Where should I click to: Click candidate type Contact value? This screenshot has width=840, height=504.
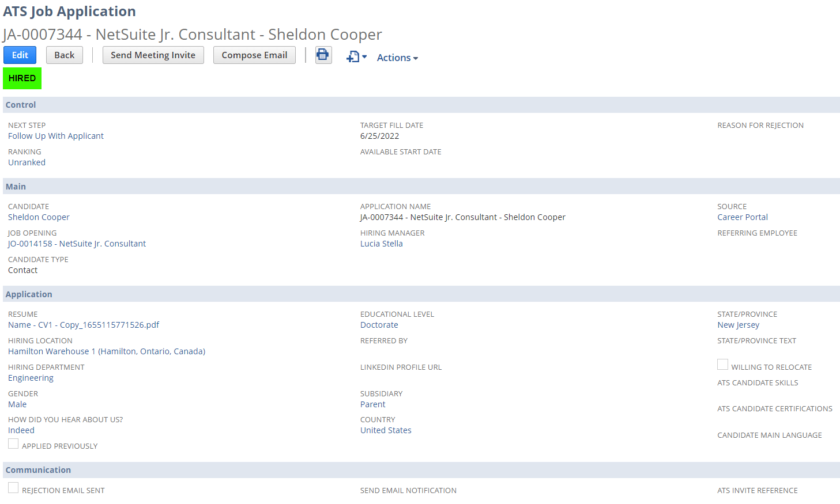click(x=23, y=270)
